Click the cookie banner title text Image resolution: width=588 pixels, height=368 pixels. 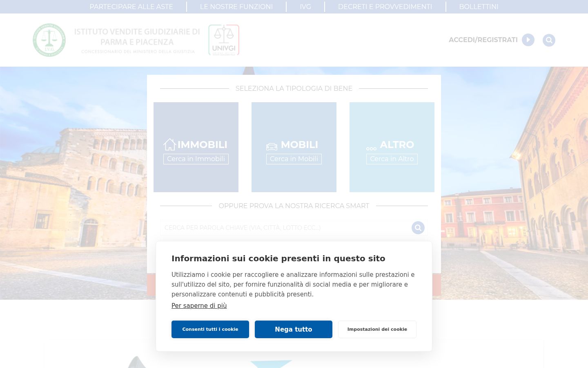[x=278, y=258]
